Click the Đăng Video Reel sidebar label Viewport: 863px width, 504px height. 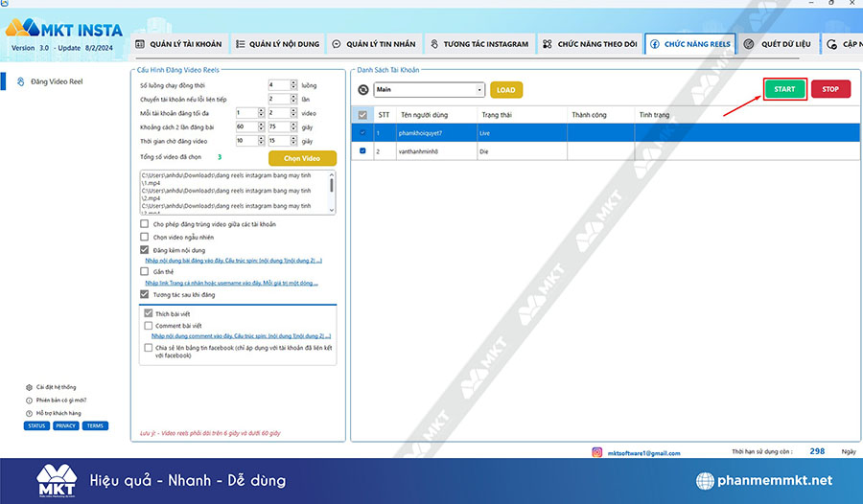[57, 81]
